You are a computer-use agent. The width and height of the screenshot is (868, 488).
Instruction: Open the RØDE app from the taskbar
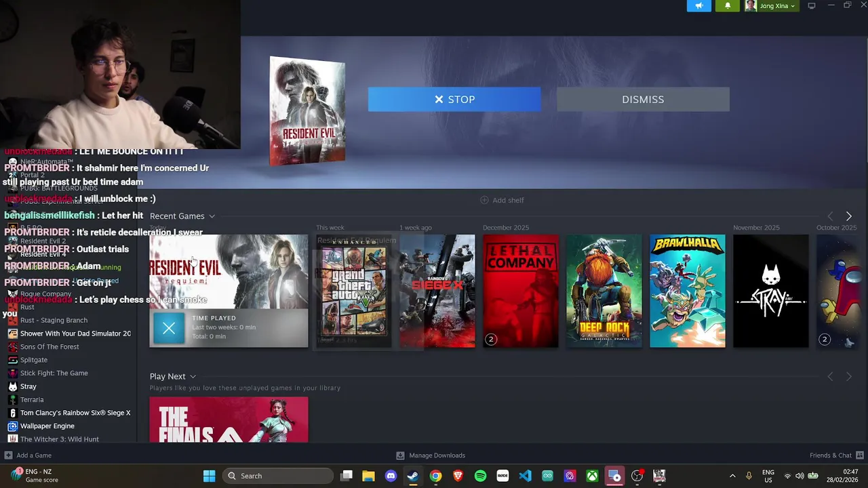[x=502, y=476]
